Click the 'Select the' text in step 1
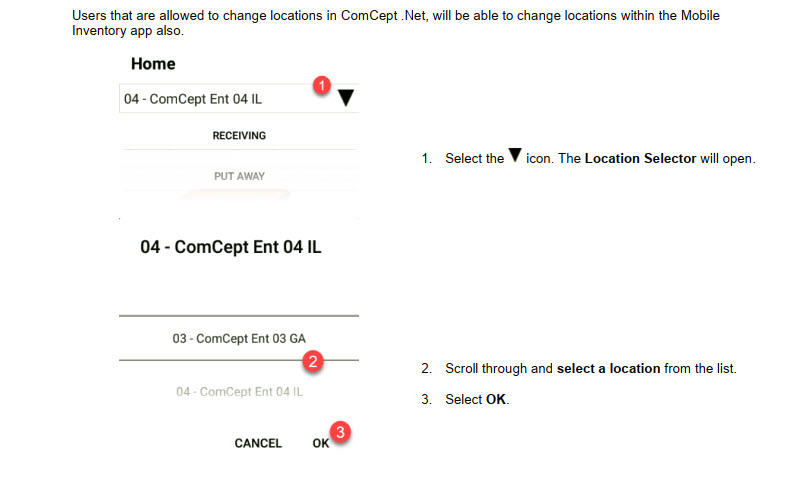This screenshot has width=793, height=502. (x=474, y=159)
